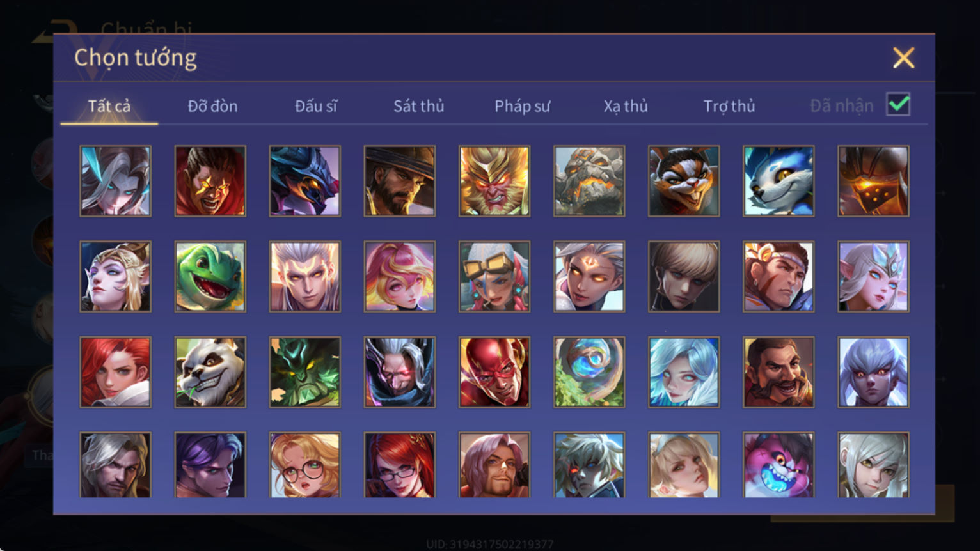Open the Sát thủ tab

point(419,106)
